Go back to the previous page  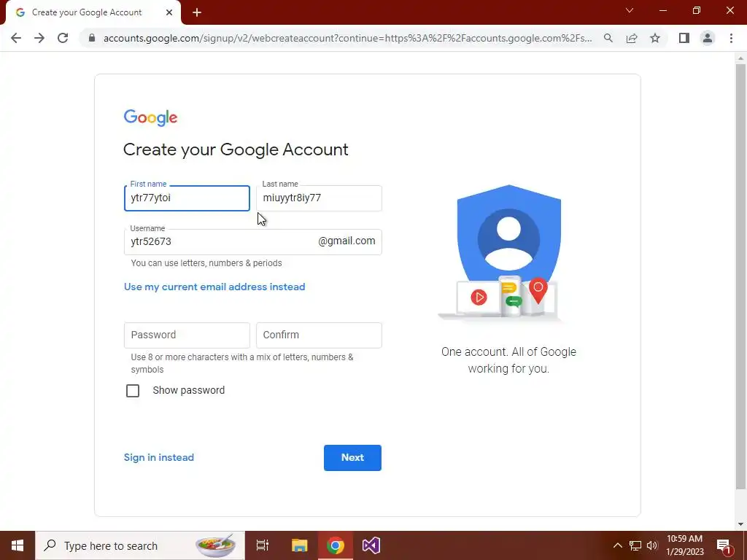pyautogui.click(x=16, y=38)
